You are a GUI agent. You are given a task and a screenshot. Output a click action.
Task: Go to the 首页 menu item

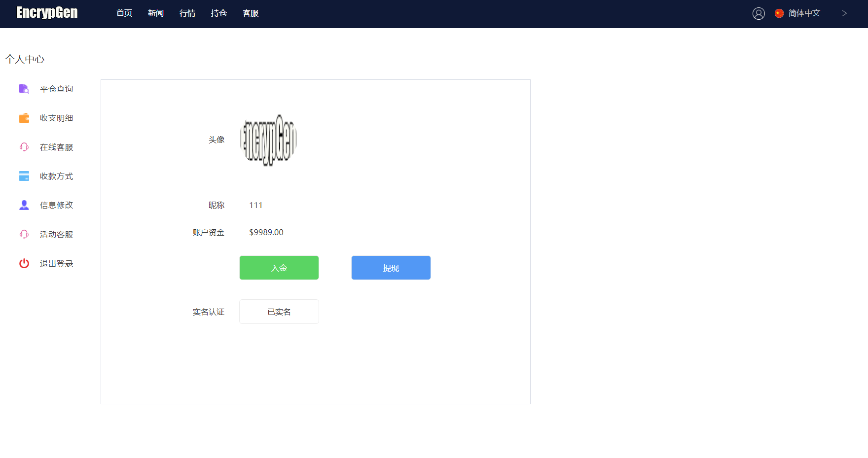[124, 13]
